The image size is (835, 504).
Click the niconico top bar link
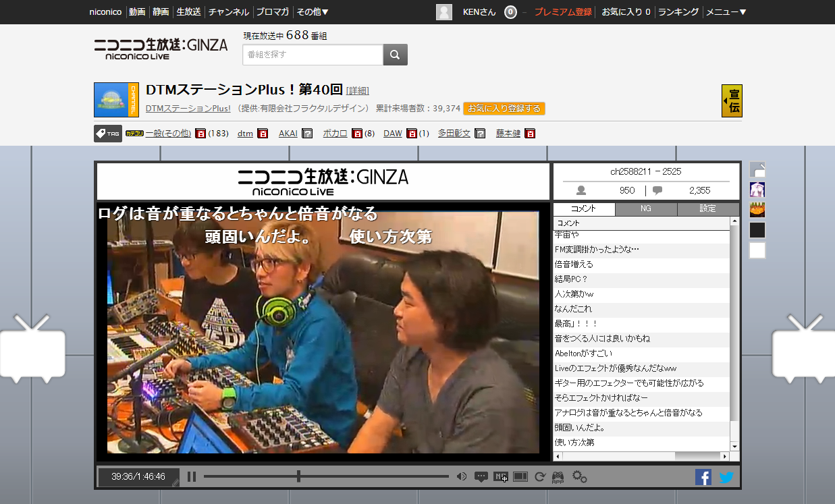105,11
